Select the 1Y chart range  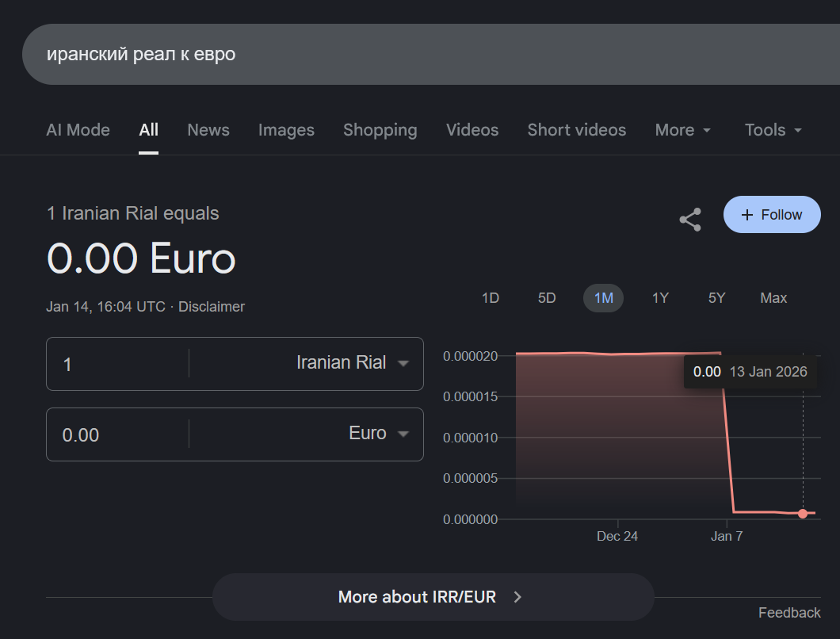[660, 298]
